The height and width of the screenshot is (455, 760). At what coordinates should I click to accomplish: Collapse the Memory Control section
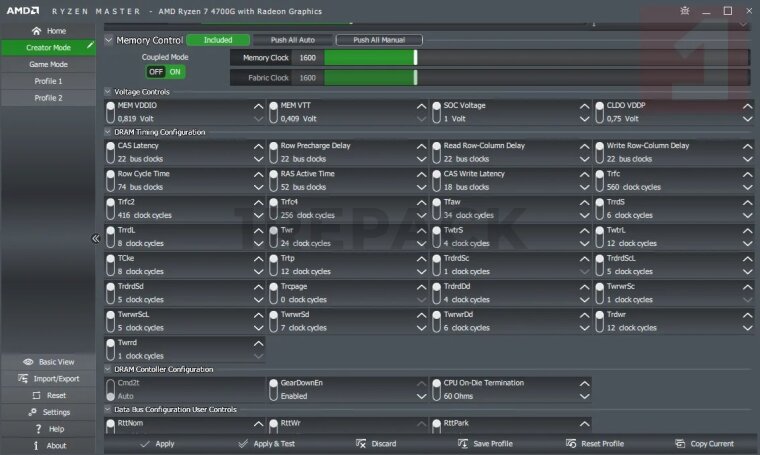[109, 41]
